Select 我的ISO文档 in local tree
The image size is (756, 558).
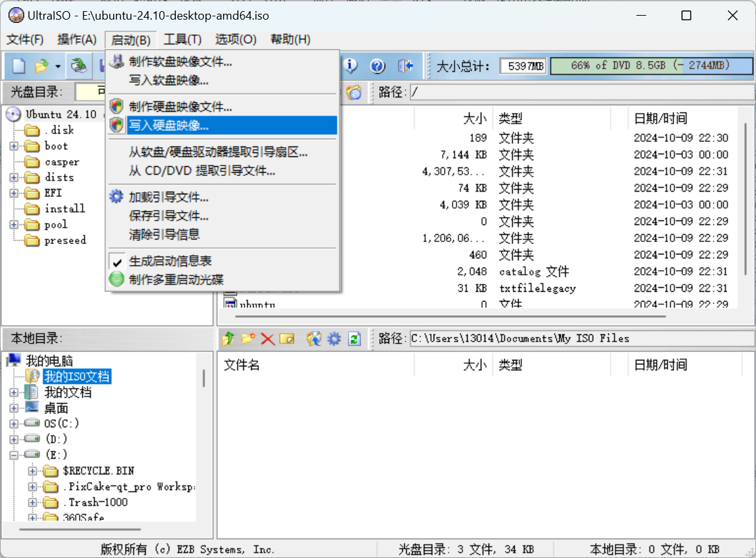[77, 377]
